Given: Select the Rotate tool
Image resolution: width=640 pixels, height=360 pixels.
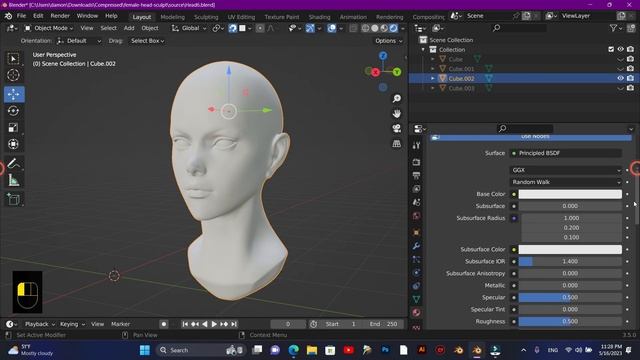Looking at the screenshot, I should coord(13,111).
